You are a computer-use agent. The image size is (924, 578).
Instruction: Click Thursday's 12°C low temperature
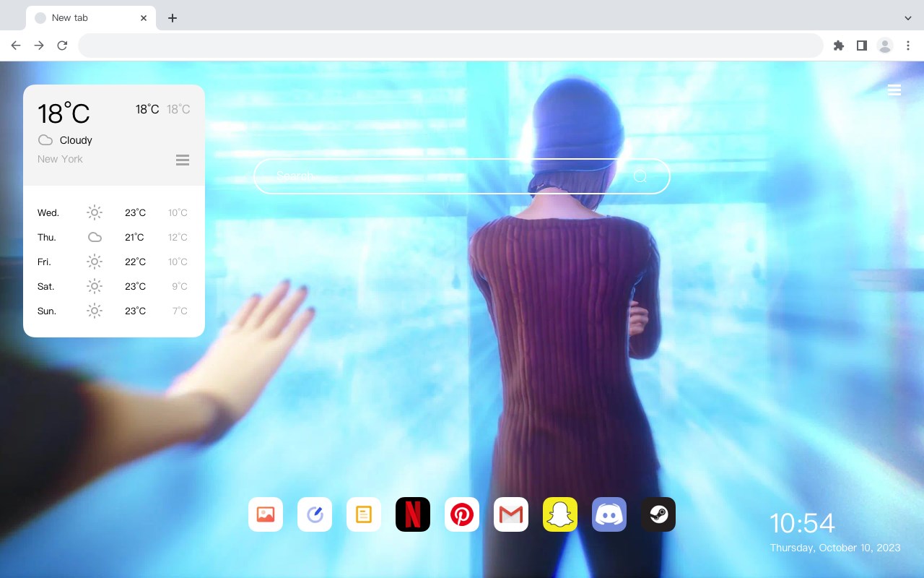(x=178, y=237)
